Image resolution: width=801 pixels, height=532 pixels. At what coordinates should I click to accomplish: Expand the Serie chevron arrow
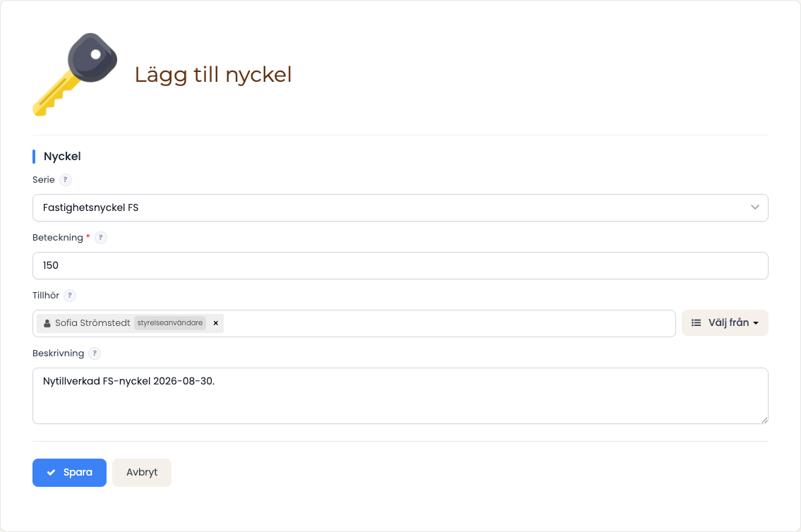754,207
